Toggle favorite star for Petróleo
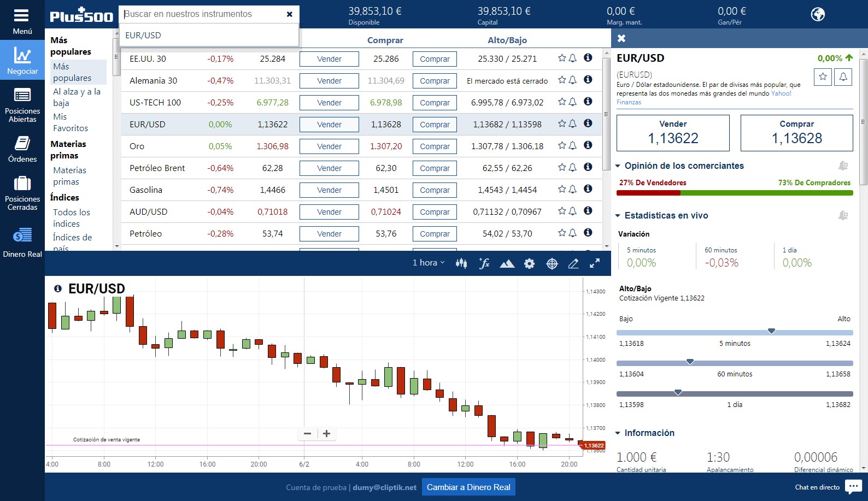This screenshot has height=501, width=868. coord(562,233)
